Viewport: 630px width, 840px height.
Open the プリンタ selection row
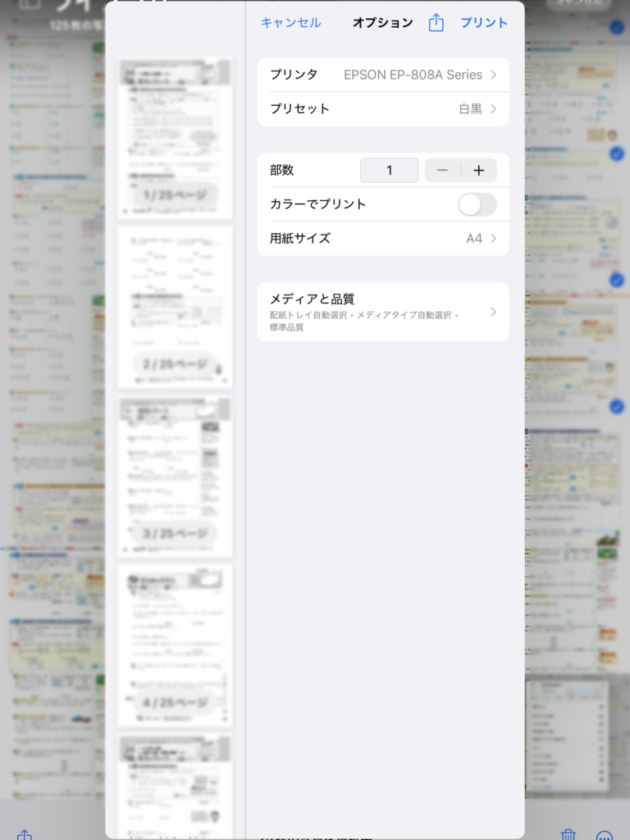[383, 75]
